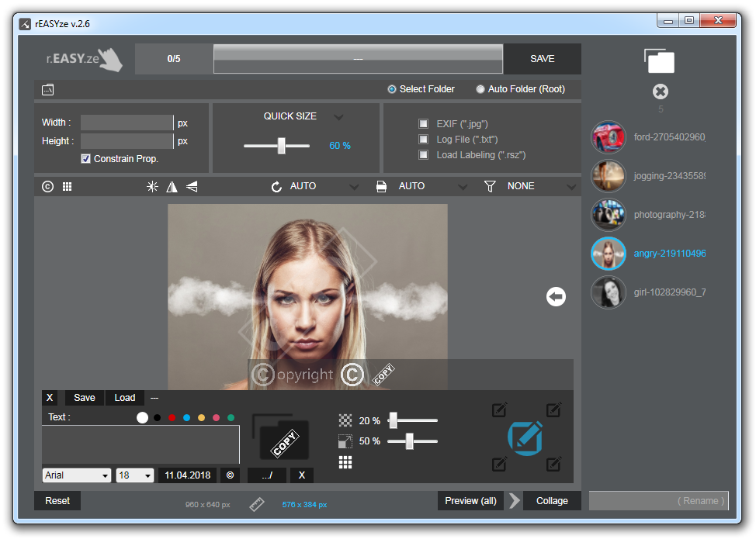Screen dimensions: 756x539
Task: Click the X button next to the path button
Action: coord(302,475)
